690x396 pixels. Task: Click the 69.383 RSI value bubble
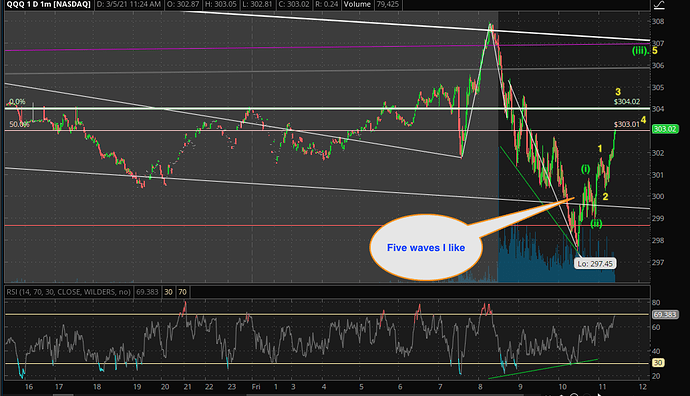click(665, 315)
